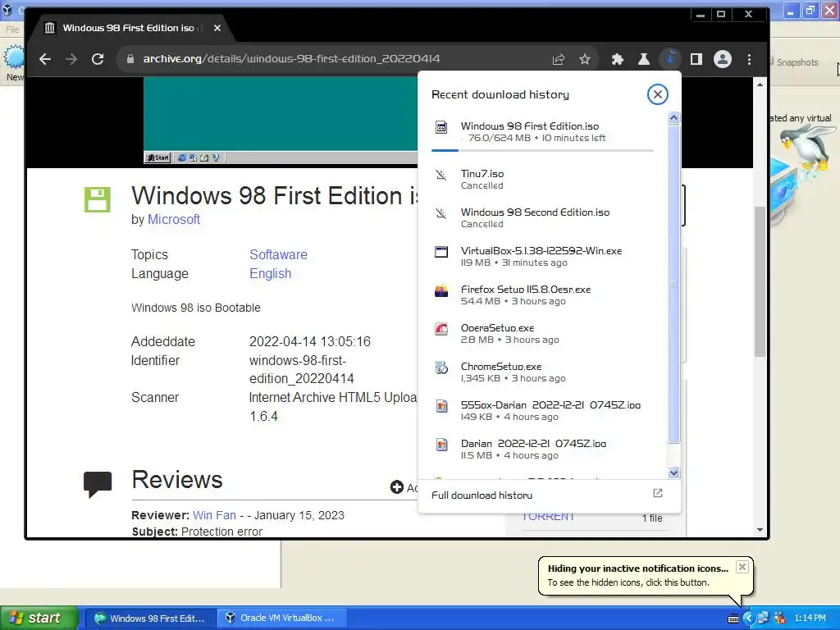Screen dimensions: 840x630
Task: Click the forward navigation arrow
Action: [71, 59]
